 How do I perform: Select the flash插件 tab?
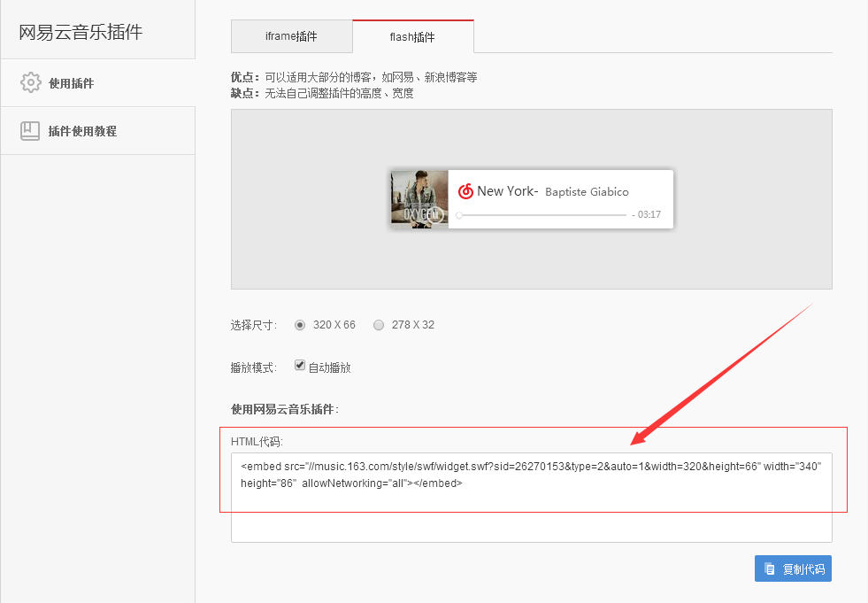coord(413,36)
